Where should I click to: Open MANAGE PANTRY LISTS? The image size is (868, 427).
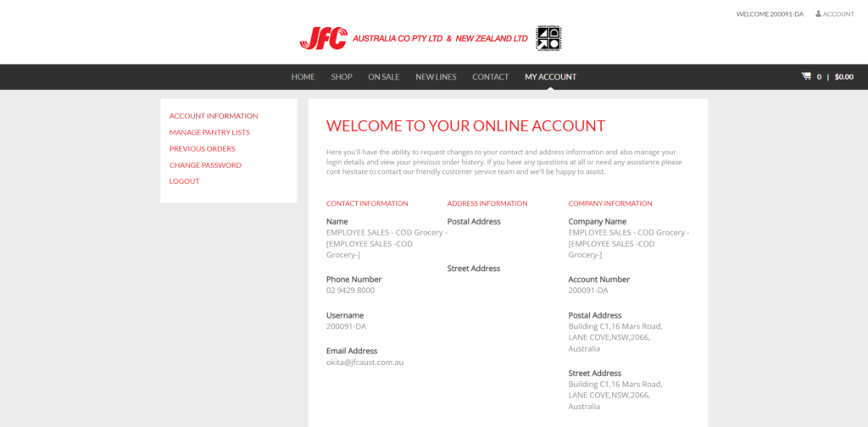[209, 132]
